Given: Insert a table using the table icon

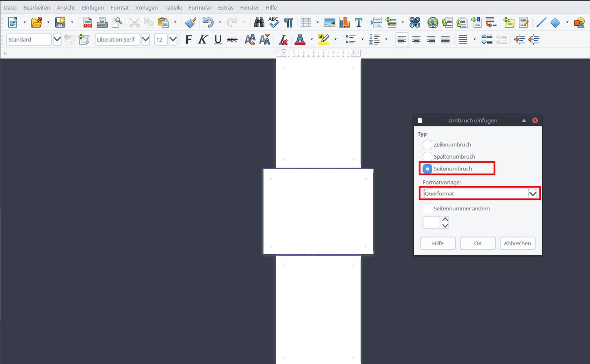Looking at the screenshot, I should (x=306, y=22).
